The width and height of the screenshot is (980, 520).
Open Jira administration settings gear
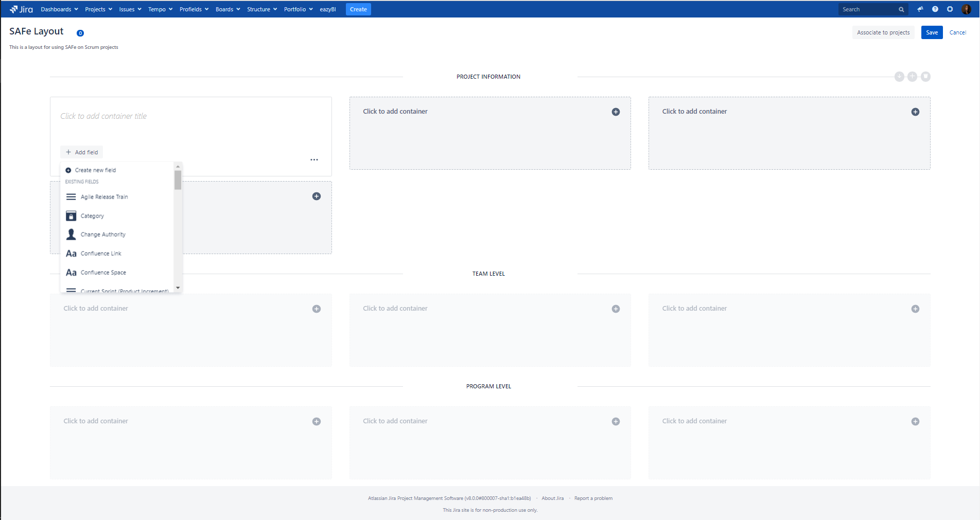(x=950, y=9)
